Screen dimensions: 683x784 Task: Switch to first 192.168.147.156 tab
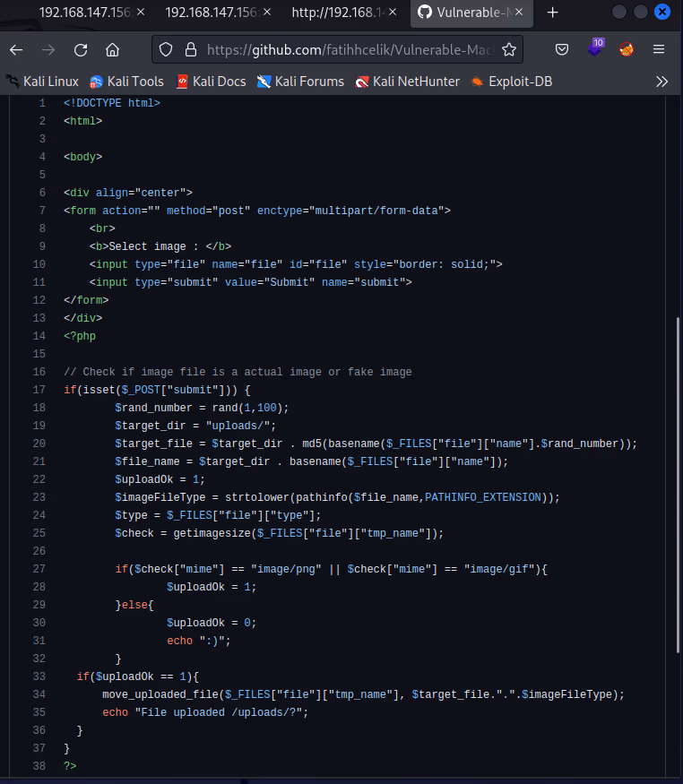(85, 13)
